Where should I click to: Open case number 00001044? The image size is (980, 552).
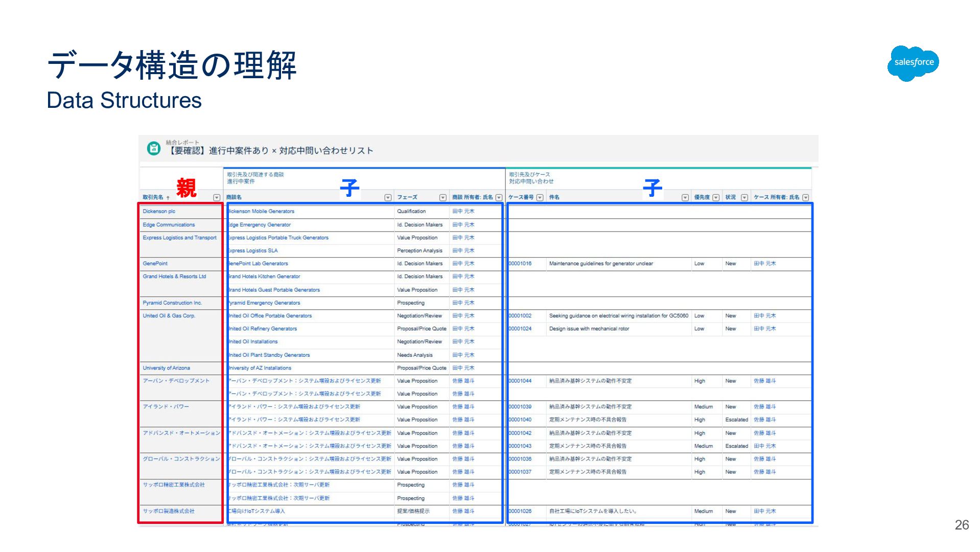tap(520, 381)
